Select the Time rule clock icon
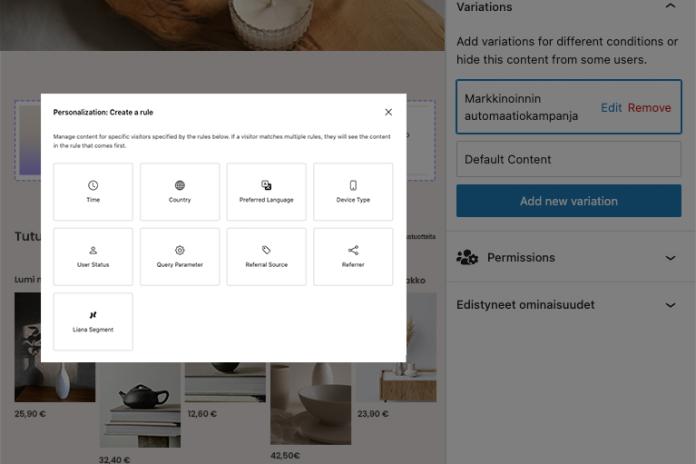 coord(93,185)
